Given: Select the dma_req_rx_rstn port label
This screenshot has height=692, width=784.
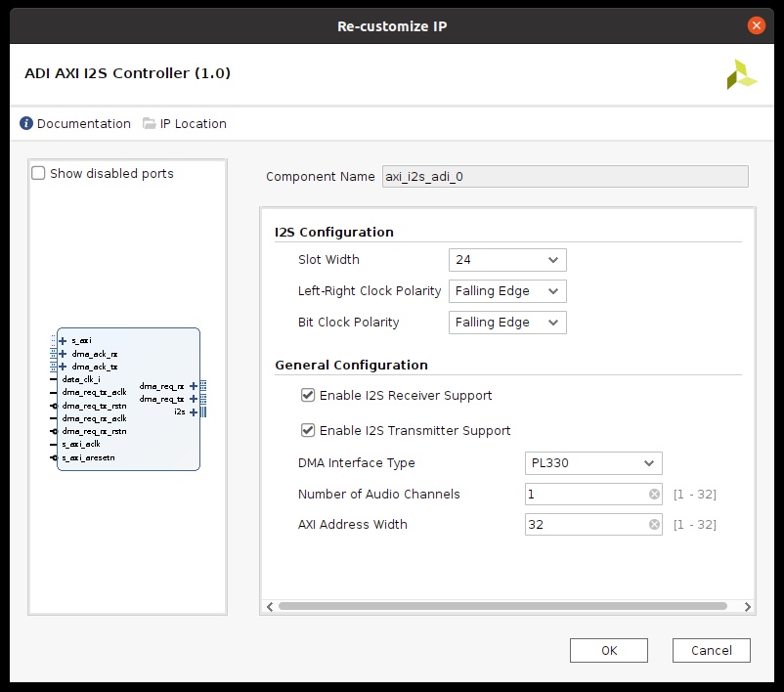Looking at the screenshot, I should [x=95, y=431].
